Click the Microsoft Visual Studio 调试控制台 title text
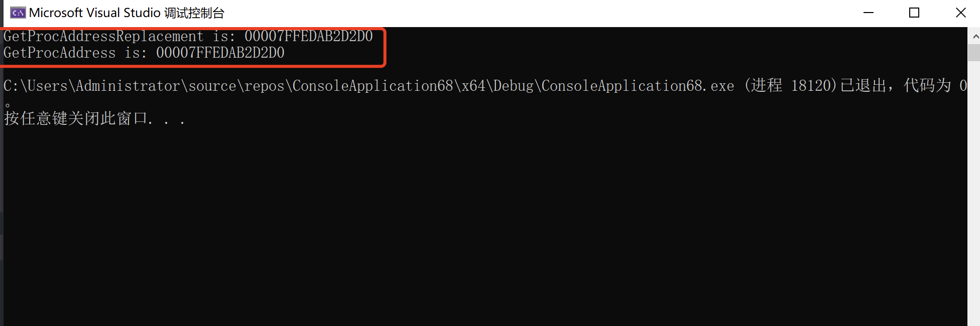The height and width of the screenshot is (326, 980). (127, 13)
